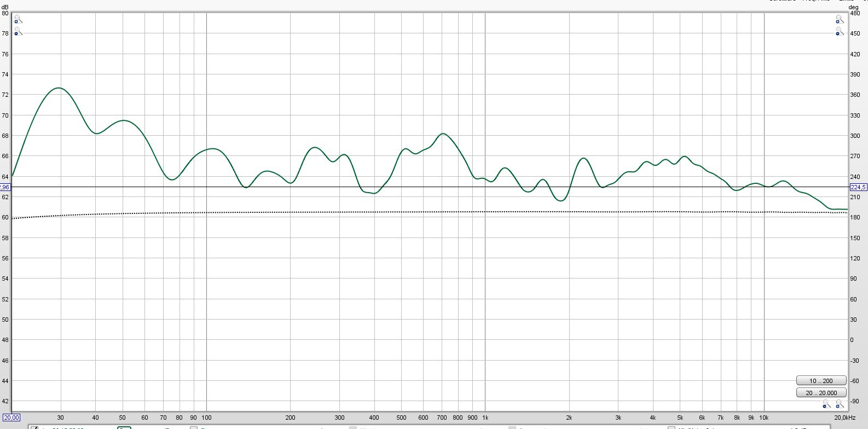Zoom in the dB axis, top-left magnifier
This screenshot has width=868, height=429.
(18, 20)
